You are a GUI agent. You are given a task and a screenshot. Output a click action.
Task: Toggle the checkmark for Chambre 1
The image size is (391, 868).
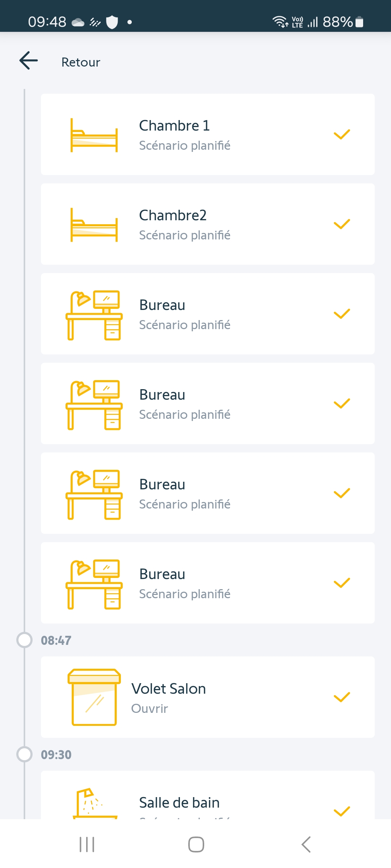(342, 135)
